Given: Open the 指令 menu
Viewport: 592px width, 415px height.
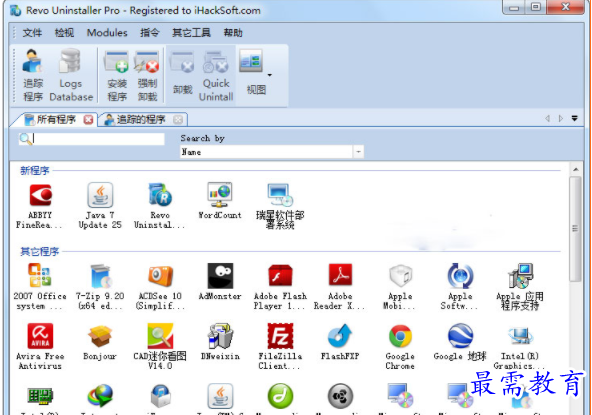Looking at the screenshot, I should coord(150,33).
